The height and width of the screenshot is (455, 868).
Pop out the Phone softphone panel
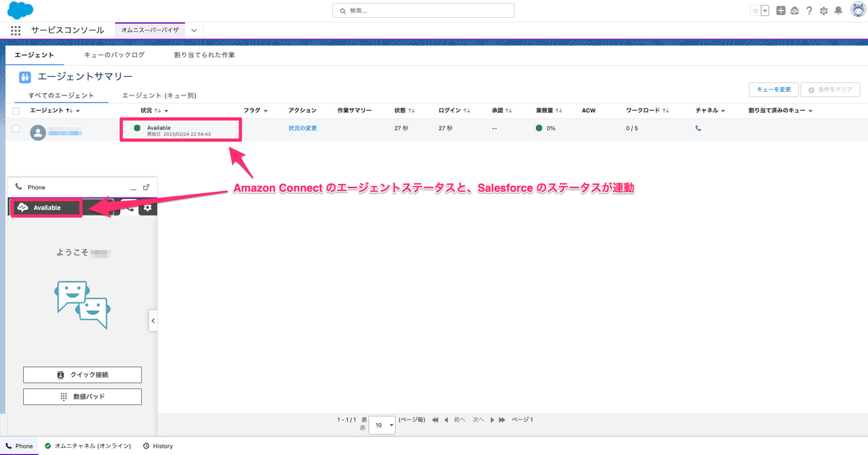pos(146,187)
